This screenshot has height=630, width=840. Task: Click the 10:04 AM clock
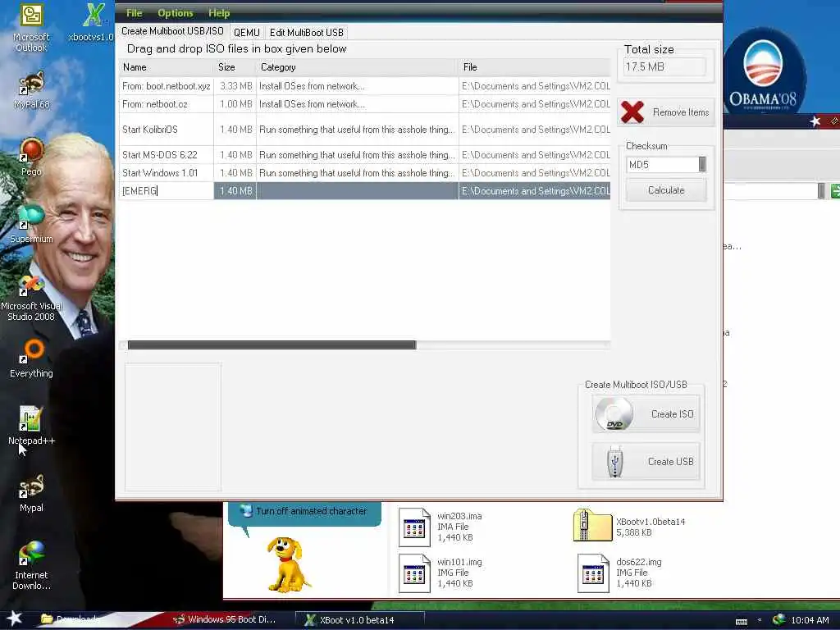click(x=810, y=620)
